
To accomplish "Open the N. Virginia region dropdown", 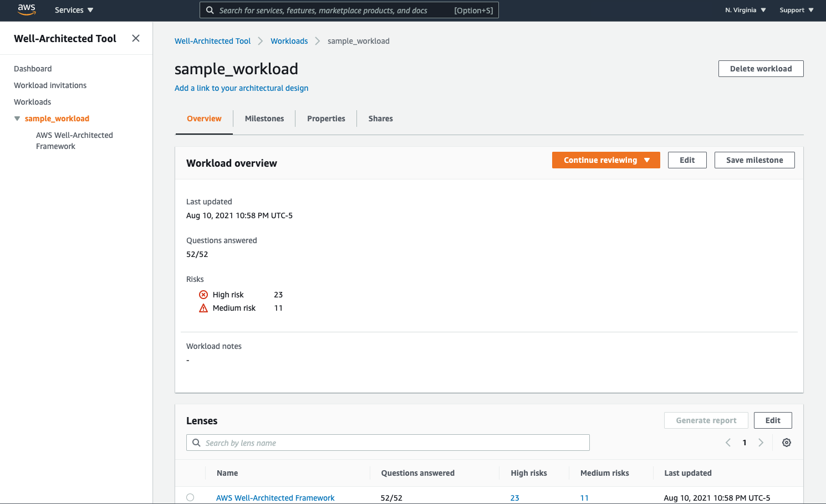I will pyautogui.click(x=746, y=10).
